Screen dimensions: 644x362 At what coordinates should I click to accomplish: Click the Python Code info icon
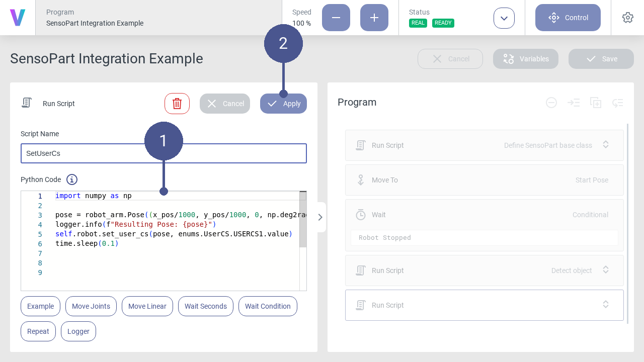(x=72, y=179)
